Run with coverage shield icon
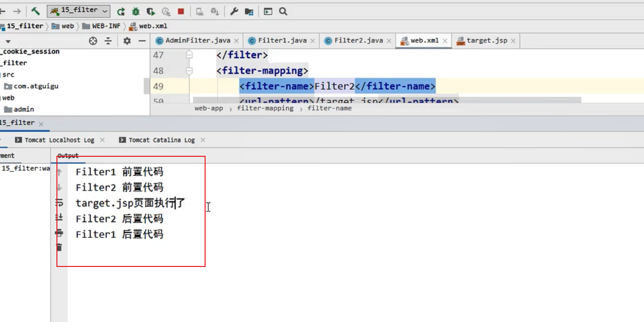This screenshot has width=644, height=322. (x=151, y=11)
